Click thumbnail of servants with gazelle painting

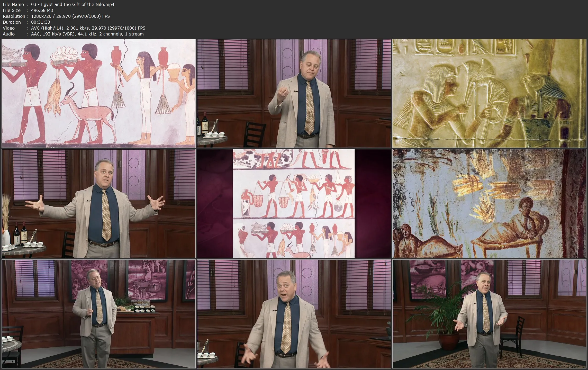(99, 93)
